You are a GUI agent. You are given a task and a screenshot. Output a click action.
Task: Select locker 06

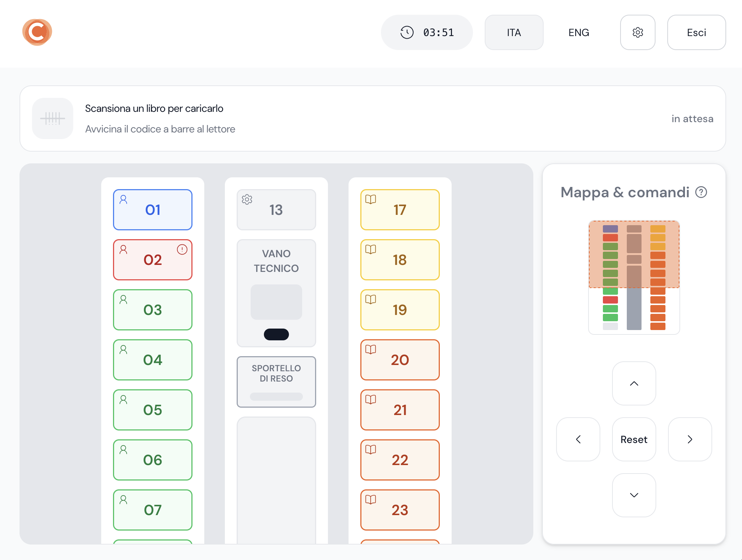pos(153,460)
